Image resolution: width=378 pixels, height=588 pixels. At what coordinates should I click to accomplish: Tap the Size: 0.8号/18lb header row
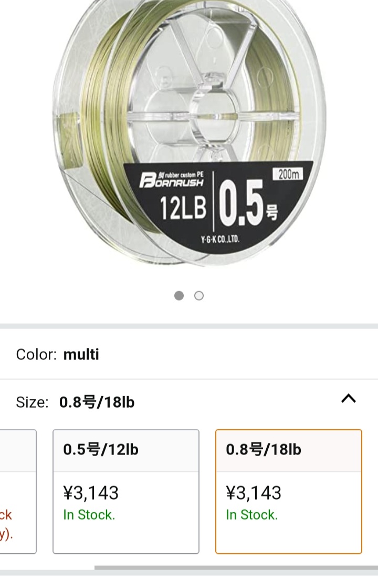[x=157, y=403]
